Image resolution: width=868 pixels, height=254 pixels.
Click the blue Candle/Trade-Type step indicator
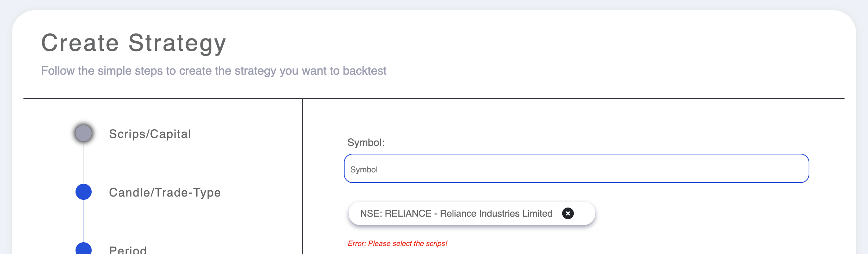(x=84, y=191)
